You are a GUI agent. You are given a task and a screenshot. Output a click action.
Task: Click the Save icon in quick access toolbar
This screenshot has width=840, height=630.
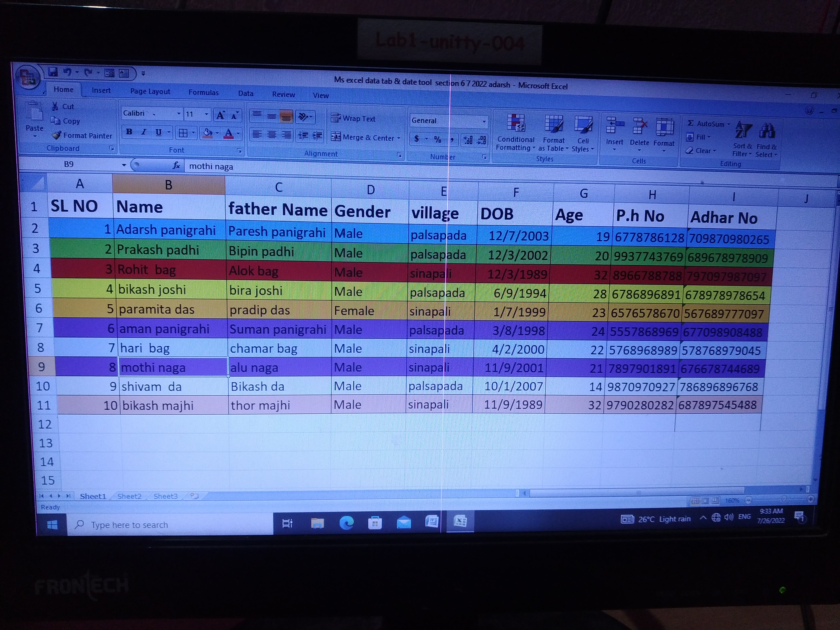(53, 71)
